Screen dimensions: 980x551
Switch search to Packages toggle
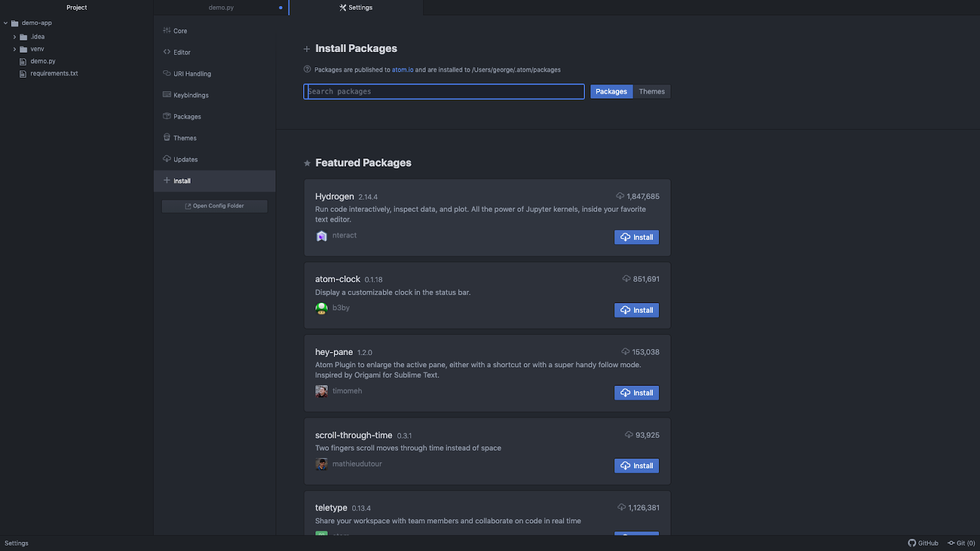[x=611, y=91]
